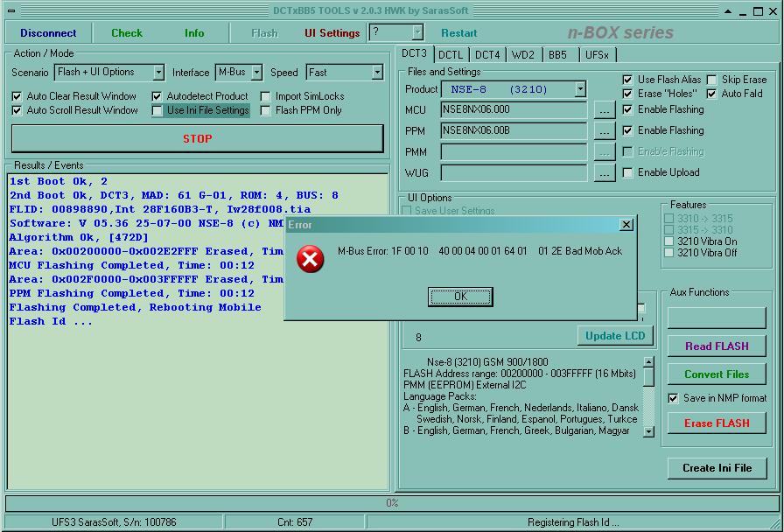Click the Restart button
This screenshot has height=532, width=784.
(459, 33)
